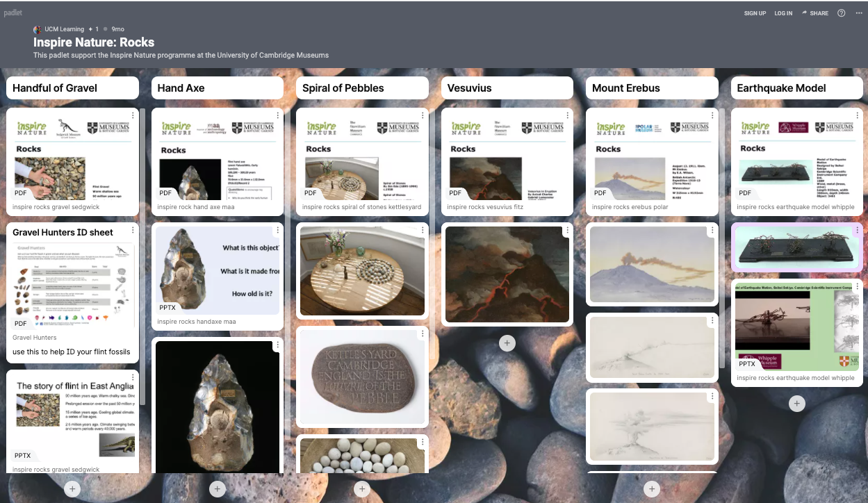
Task: Open menu for hand axe maa PDF post
Action: pos(277,115)
